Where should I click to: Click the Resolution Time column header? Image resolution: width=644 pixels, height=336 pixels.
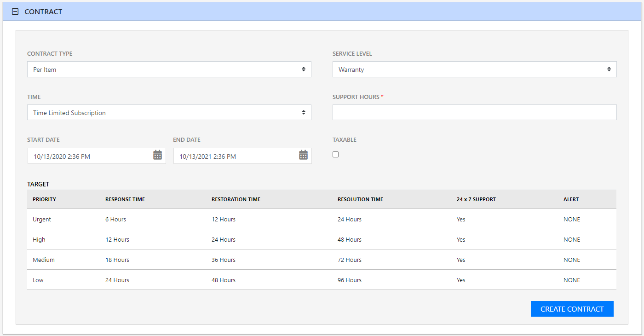click(360, 199)
